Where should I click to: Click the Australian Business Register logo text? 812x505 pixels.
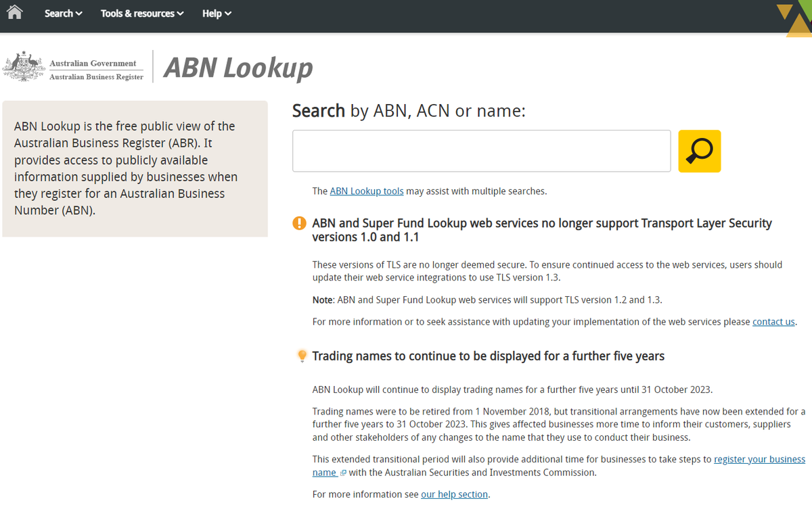(96, 76)
